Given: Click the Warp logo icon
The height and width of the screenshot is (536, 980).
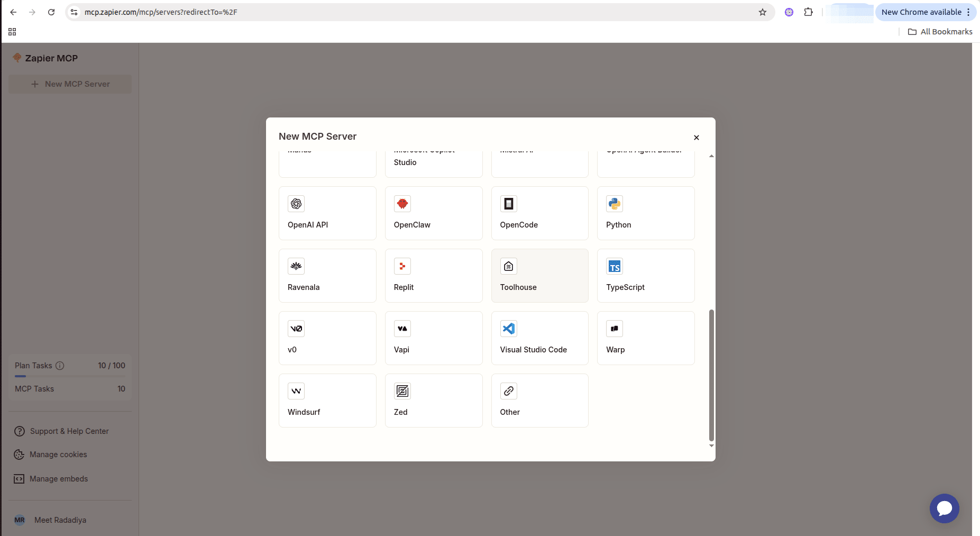Looking at the screenshot, I should [x=615, y=329].
